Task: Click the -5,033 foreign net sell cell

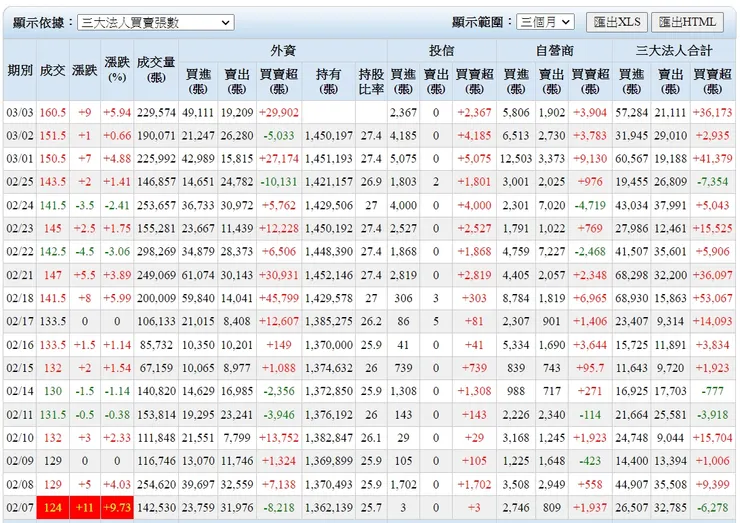Action: click(279, 135)
